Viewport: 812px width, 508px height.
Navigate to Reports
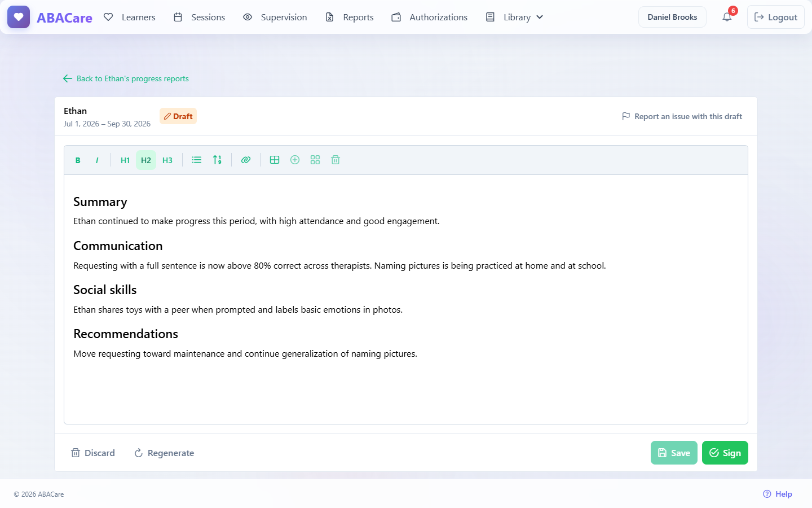[x=350, y=17]
